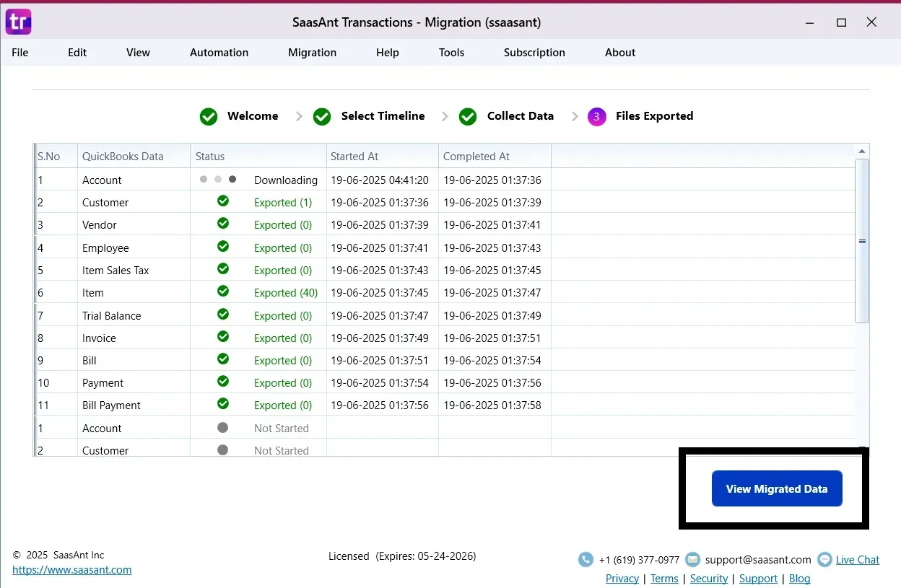
Task: Open the Subscription menu
Action: point(534,53)
